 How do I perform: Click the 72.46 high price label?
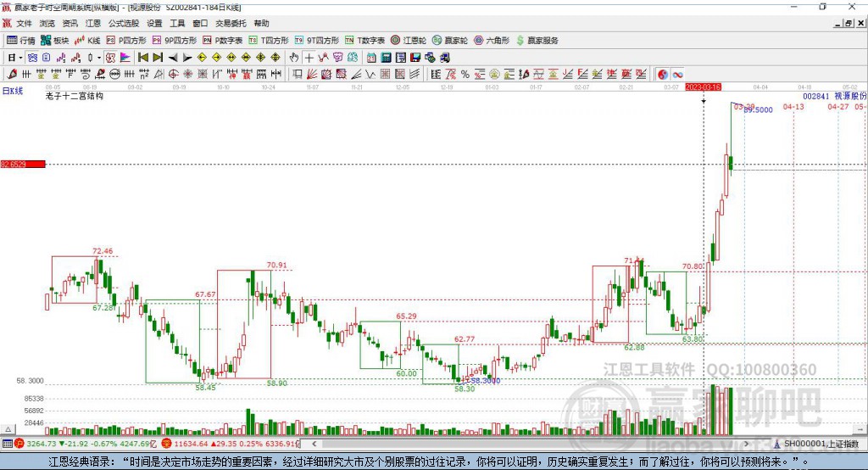[x=103, y=251]
